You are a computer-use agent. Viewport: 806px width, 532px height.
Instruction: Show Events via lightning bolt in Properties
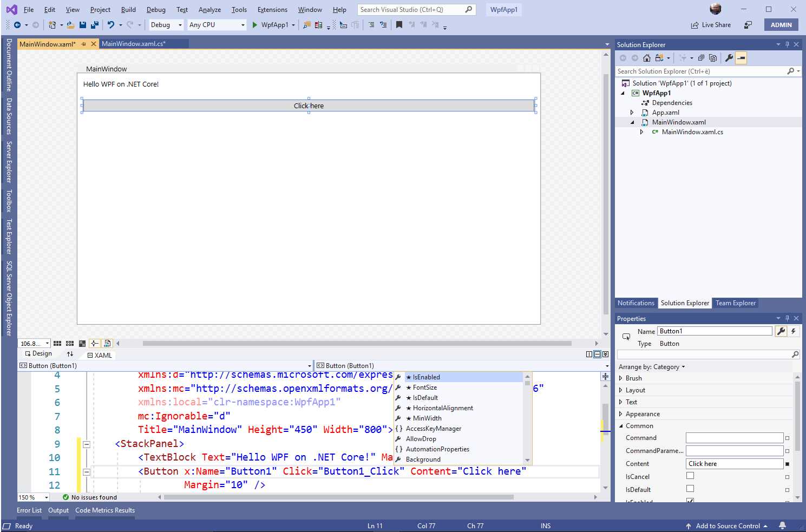(x=792, y=331)
